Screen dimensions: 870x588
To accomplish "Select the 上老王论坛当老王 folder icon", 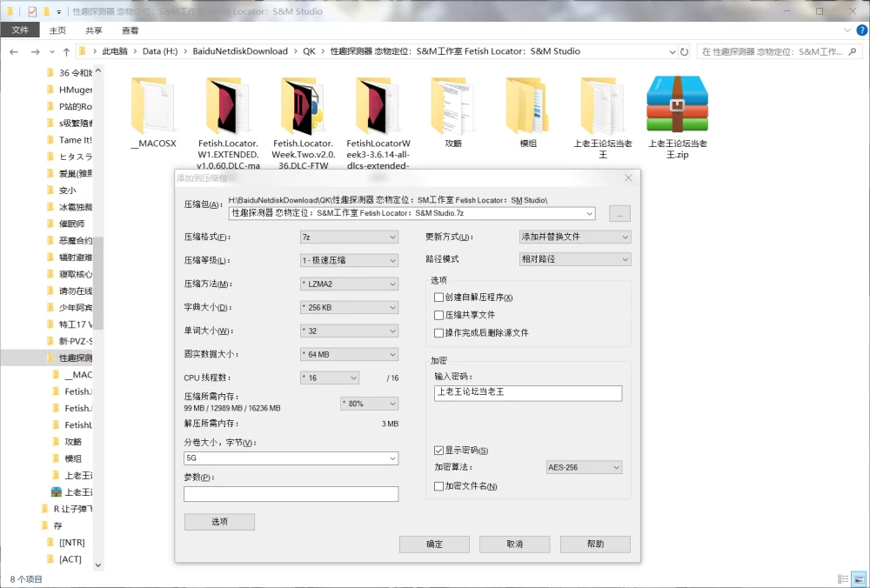I will pos(603,106).
